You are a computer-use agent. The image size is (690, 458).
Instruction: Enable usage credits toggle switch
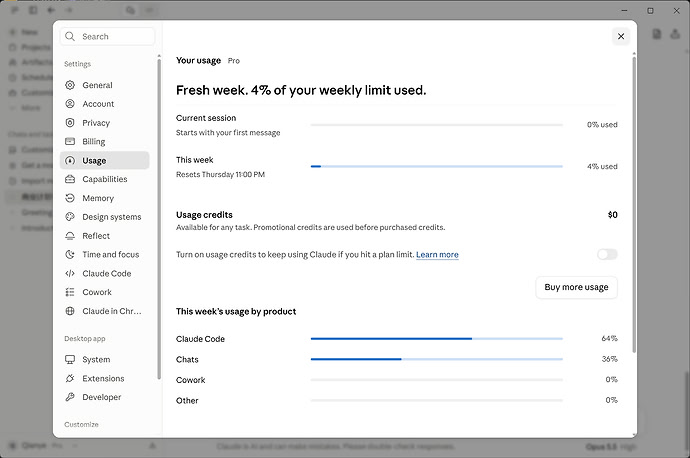pyautogui.click(x=607, y=254)
